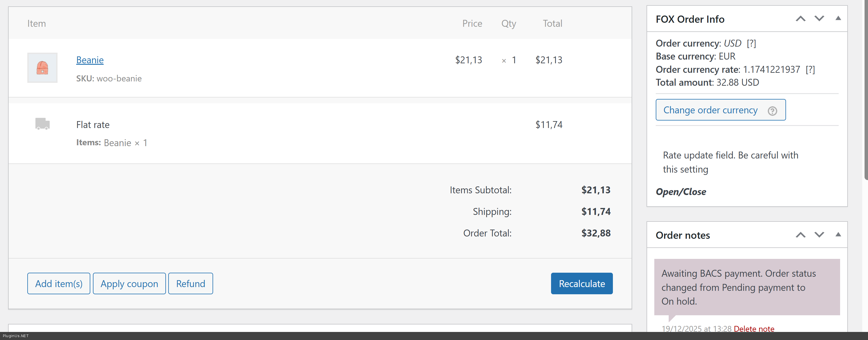Move FOX Order Info panel down
The height and width of the screenshot is (340, 868).
point(819,19)
